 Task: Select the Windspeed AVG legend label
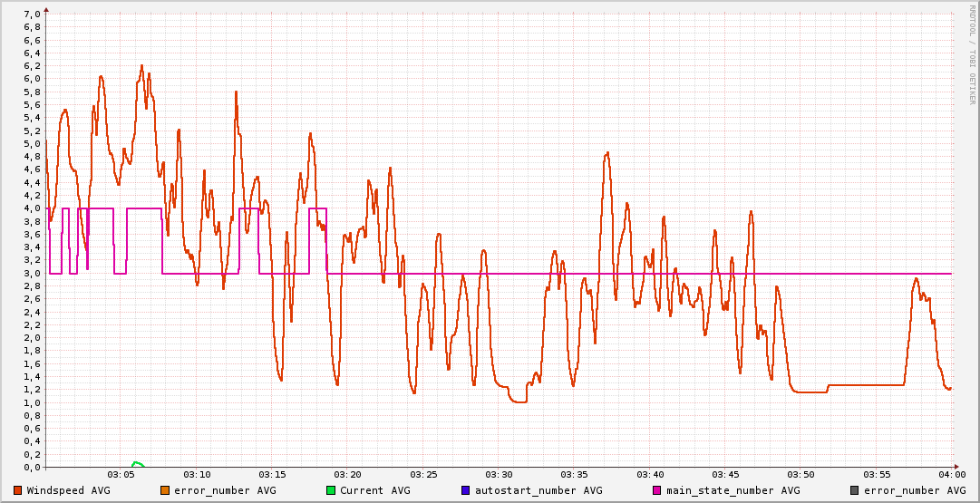(68, 490)
